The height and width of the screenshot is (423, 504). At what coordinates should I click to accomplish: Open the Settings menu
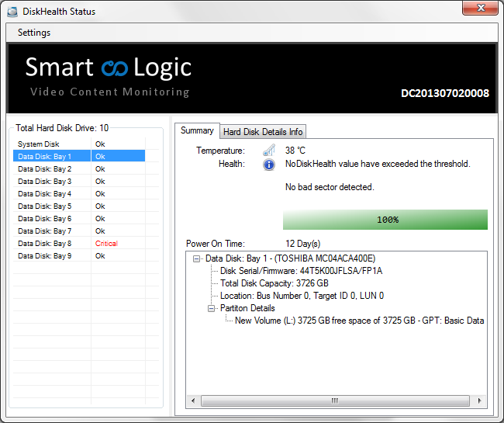tap(34, 33)
